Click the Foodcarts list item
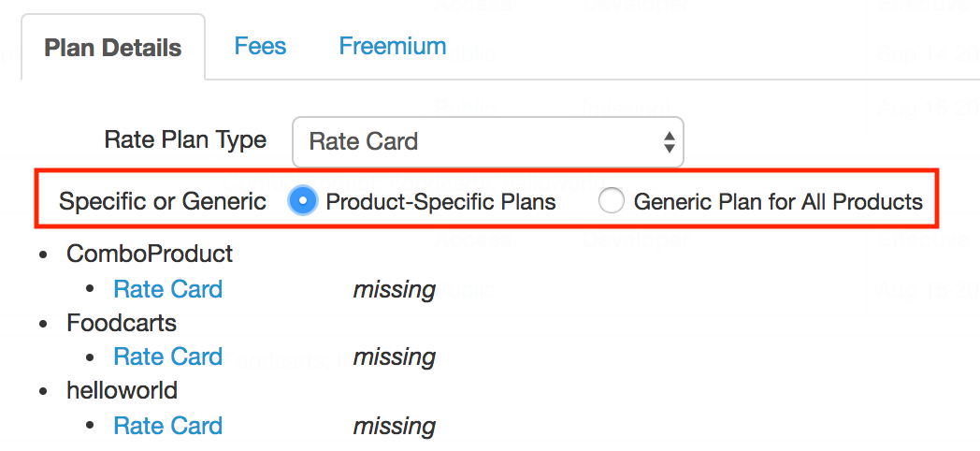This screenshot has height=451, width=980. click(x=122, y=323)
